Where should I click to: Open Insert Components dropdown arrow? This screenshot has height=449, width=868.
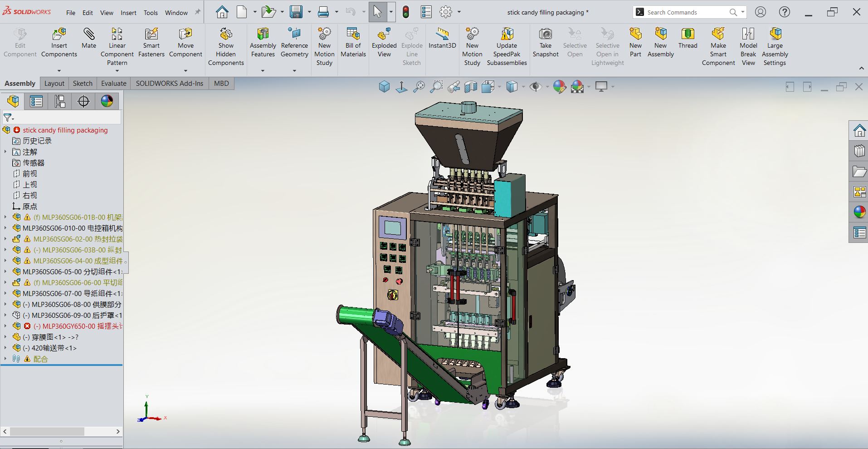tap(59, 70)
